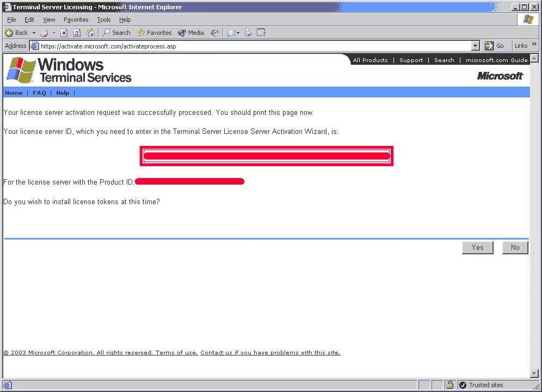This screenshot has width=542, height=392.
Task: Click the Windows flag throbber icon
Action: pos(528,20)
